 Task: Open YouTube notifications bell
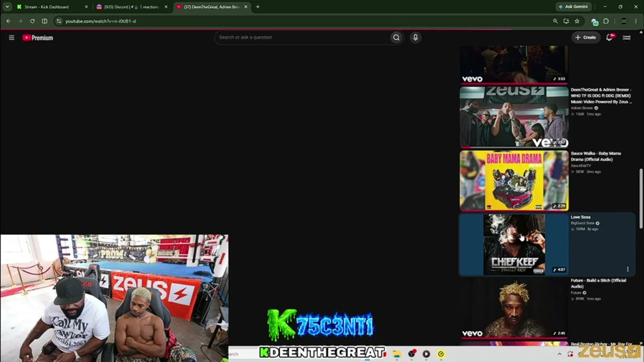coord(609,37)
